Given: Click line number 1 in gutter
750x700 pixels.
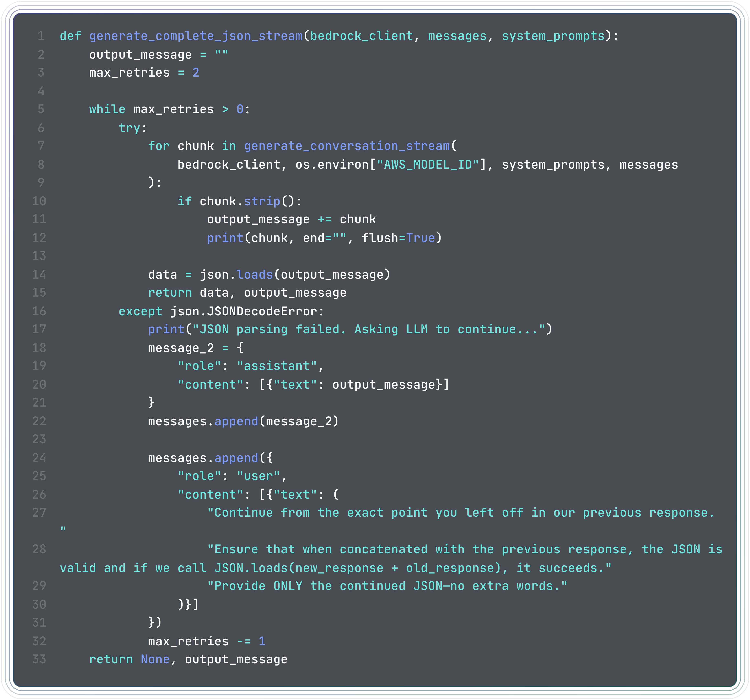Looking at the screenshot, I should (x=41, y=36).
